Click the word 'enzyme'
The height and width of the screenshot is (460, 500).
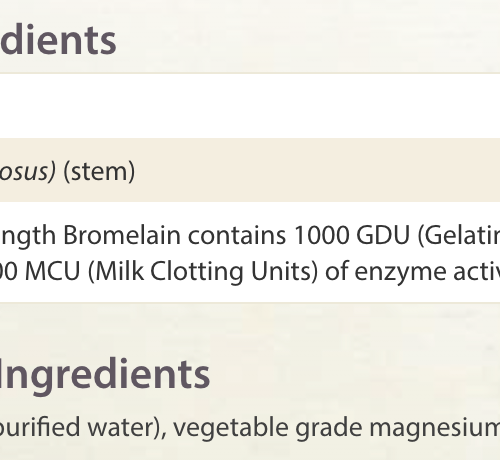click(x=400, y=273)
